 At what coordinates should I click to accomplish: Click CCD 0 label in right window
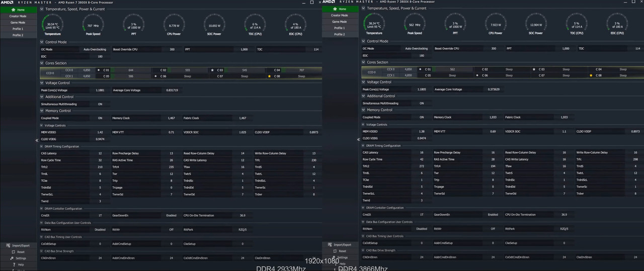click(x=371, y=72)
